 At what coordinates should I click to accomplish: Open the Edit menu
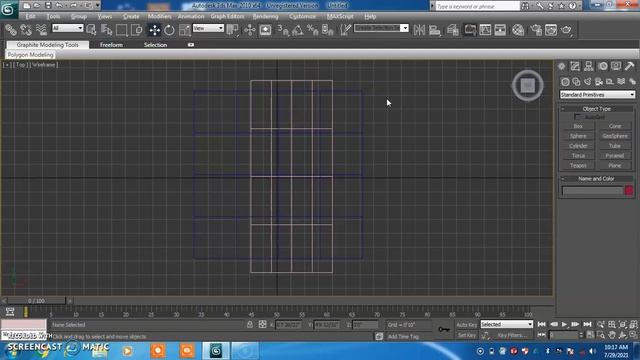tap(31, 16)
